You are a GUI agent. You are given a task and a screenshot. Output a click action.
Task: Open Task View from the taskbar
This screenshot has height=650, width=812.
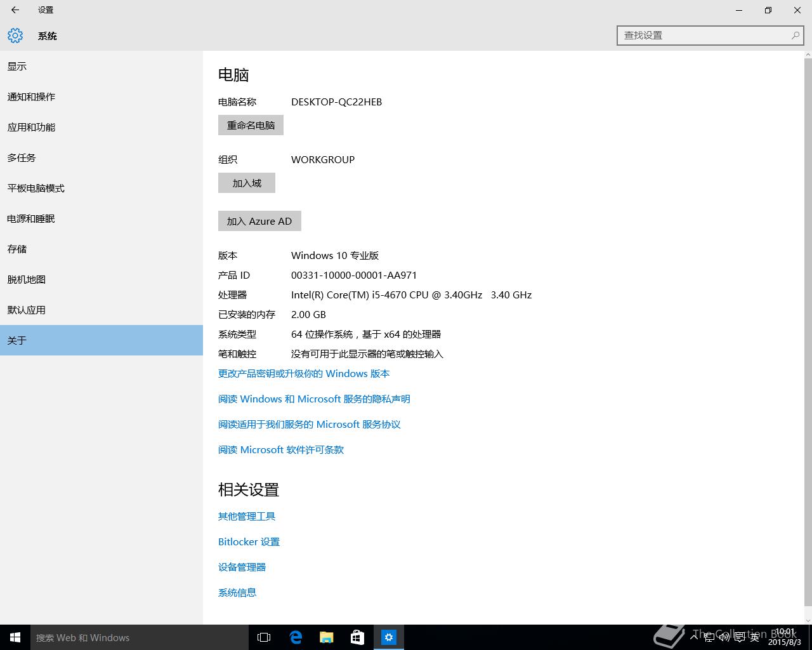[x=264, y=637]
